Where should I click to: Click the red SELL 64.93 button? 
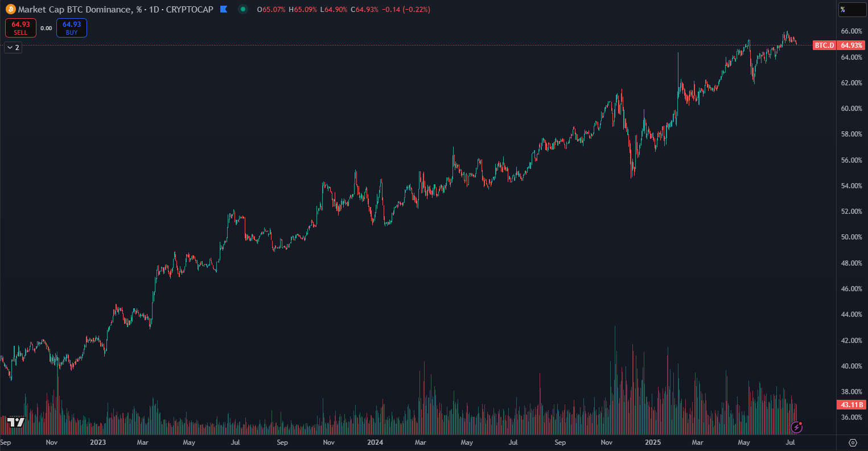tap(20, 28)
